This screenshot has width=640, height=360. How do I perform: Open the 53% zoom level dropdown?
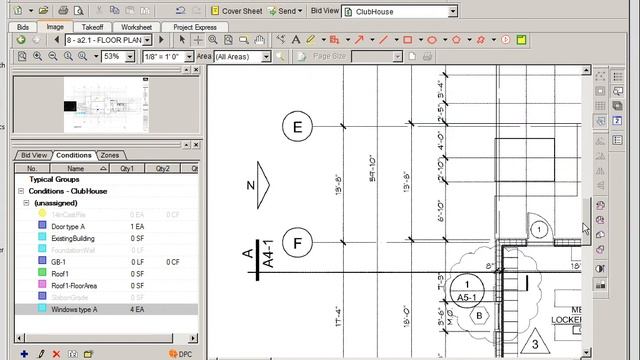pyautogui.click(x=130, y=56)
